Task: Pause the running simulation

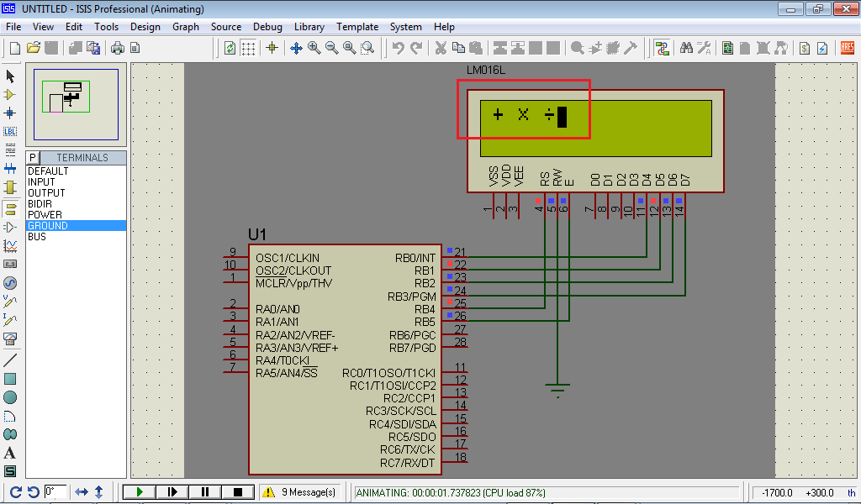Action: 204,491
